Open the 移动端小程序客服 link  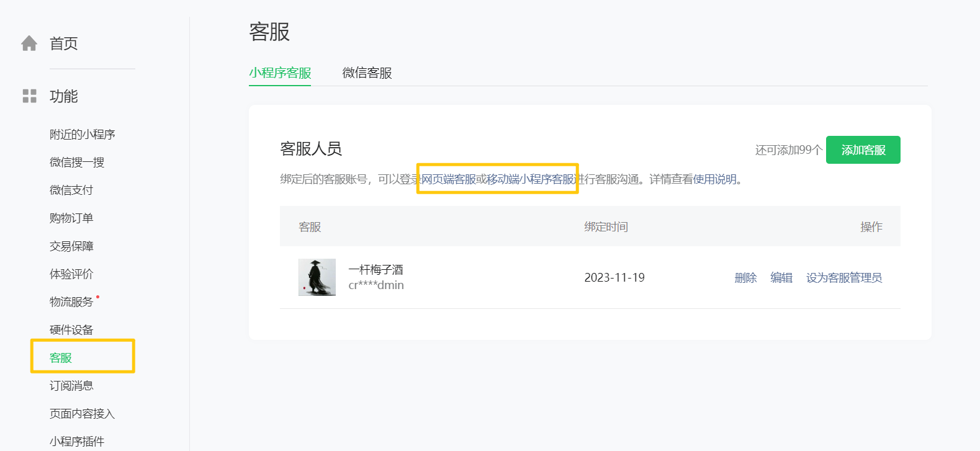[x=531, y=179]
